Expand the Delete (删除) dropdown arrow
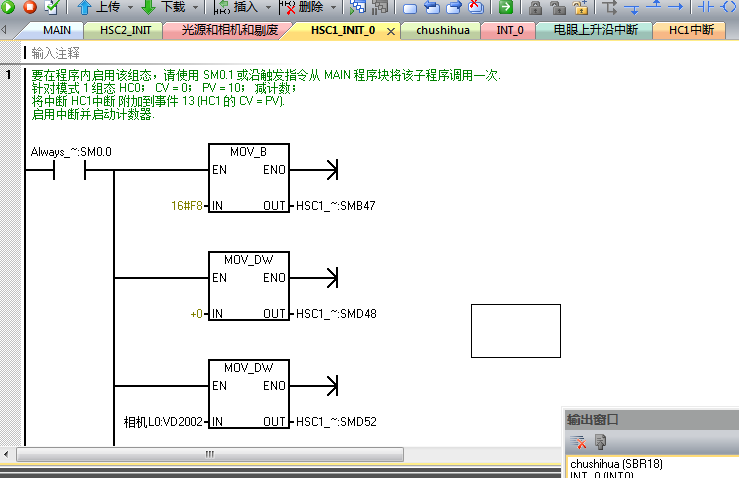The image size is (739, 478). (333, 7)
